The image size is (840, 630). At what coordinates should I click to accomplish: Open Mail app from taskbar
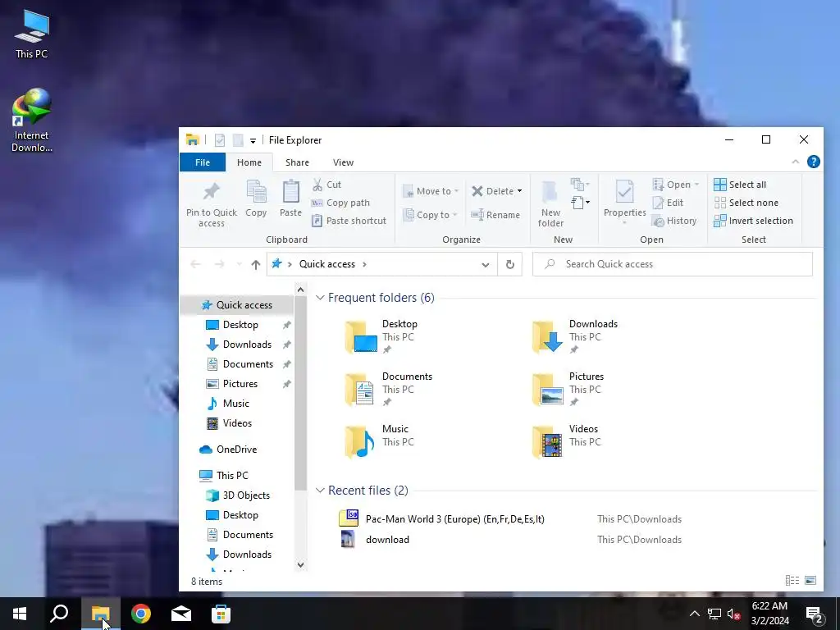[x=181, y=614]
